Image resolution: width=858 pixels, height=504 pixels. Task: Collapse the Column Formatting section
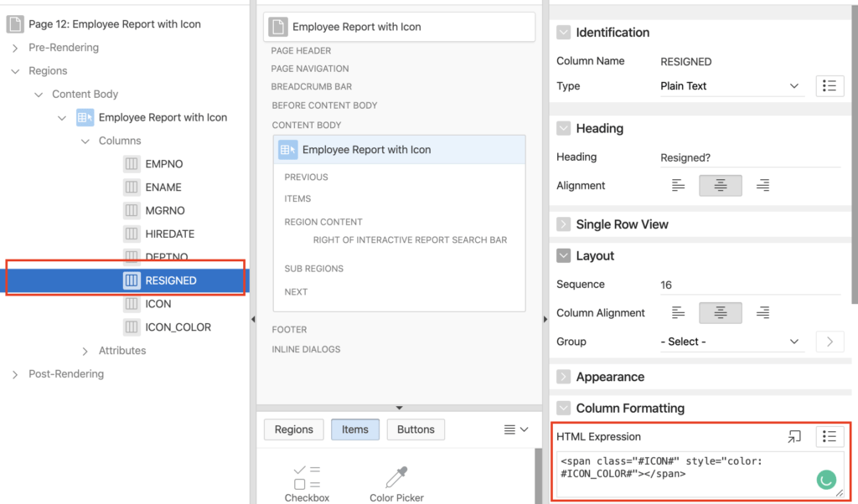(x=564, y=408)
